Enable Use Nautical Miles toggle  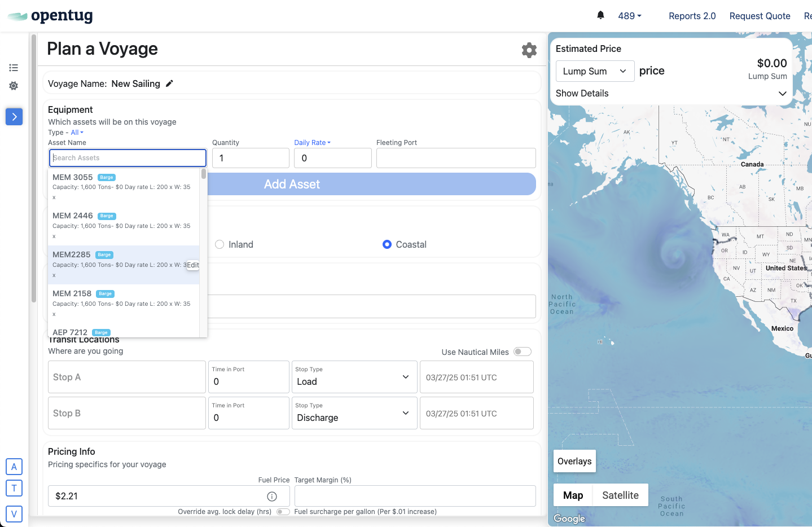click(522, 352)
